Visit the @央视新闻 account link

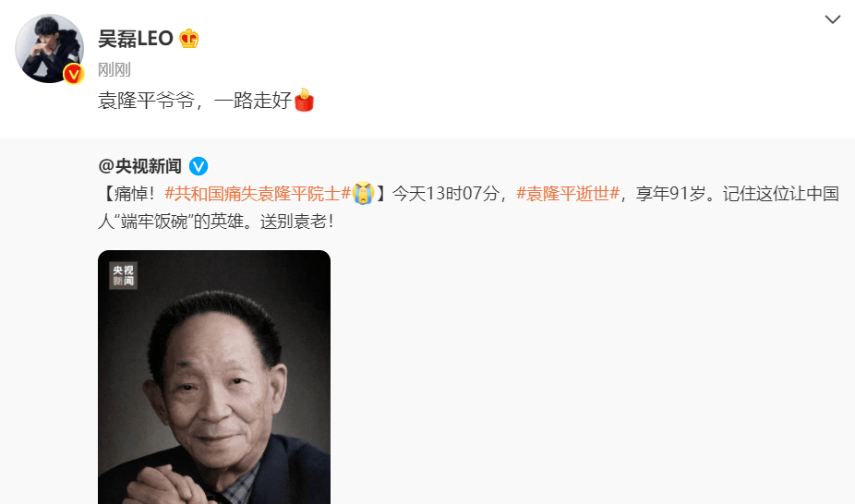pos(139,165)
